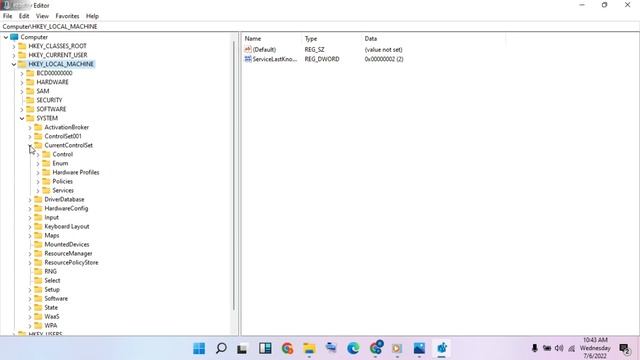The image size is (640, 360).
Task: Select the RNG key
Action: pos(50,271)
